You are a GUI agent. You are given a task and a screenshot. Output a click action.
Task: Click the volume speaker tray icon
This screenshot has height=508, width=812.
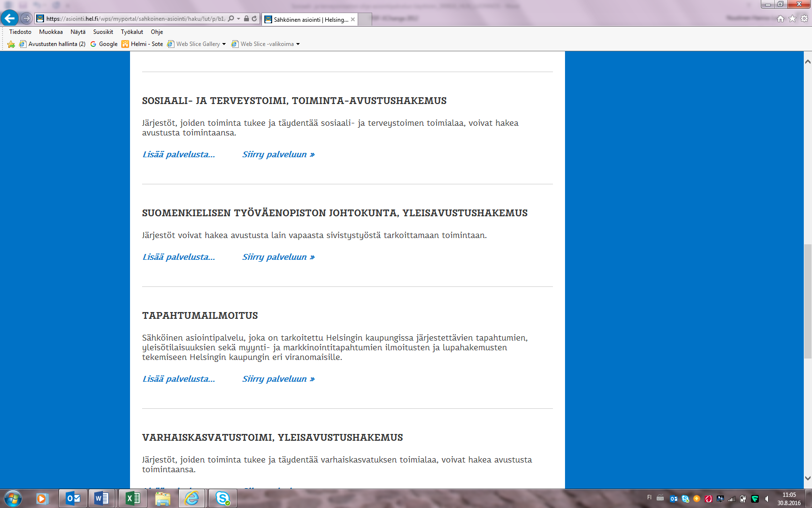tap(767, 499)
